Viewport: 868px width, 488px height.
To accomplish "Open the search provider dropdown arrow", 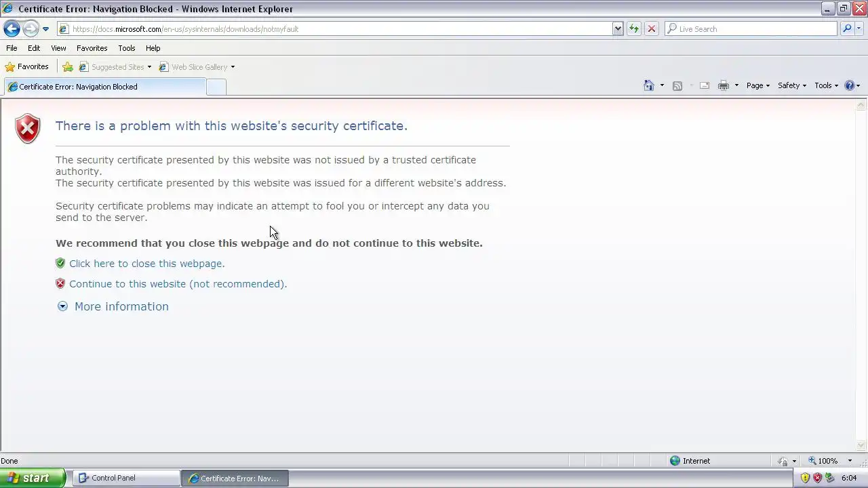I will click(860, 29).
